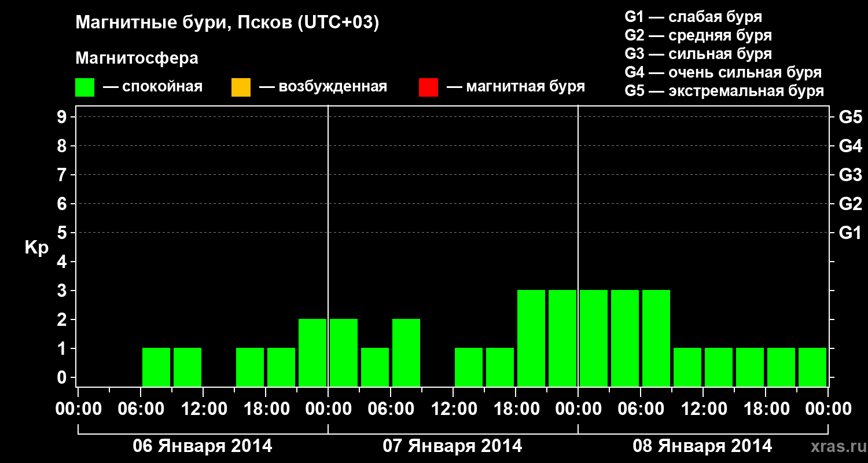The image size is (868, 463).
Task: Click the 6 January 06:00–09:00 bar
Action: coord(156,367)
